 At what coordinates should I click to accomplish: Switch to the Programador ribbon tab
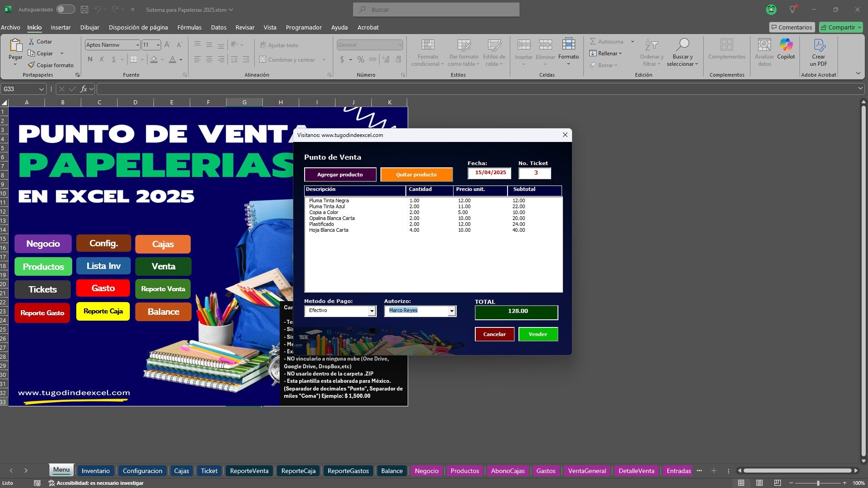[x=304, y=27]
